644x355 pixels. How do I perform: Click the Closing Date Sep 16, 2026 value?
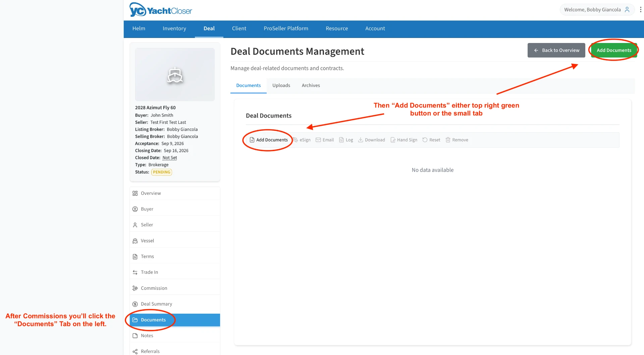point(176,151)
